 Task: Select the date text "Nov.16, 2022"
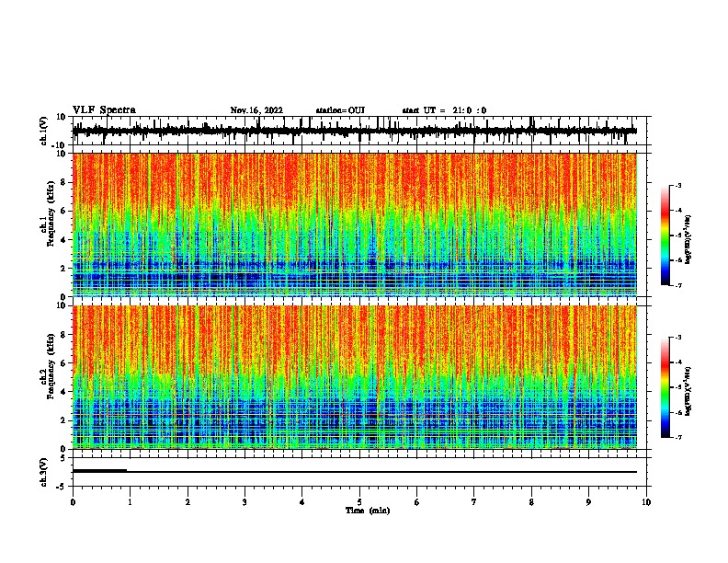[256, 110]
